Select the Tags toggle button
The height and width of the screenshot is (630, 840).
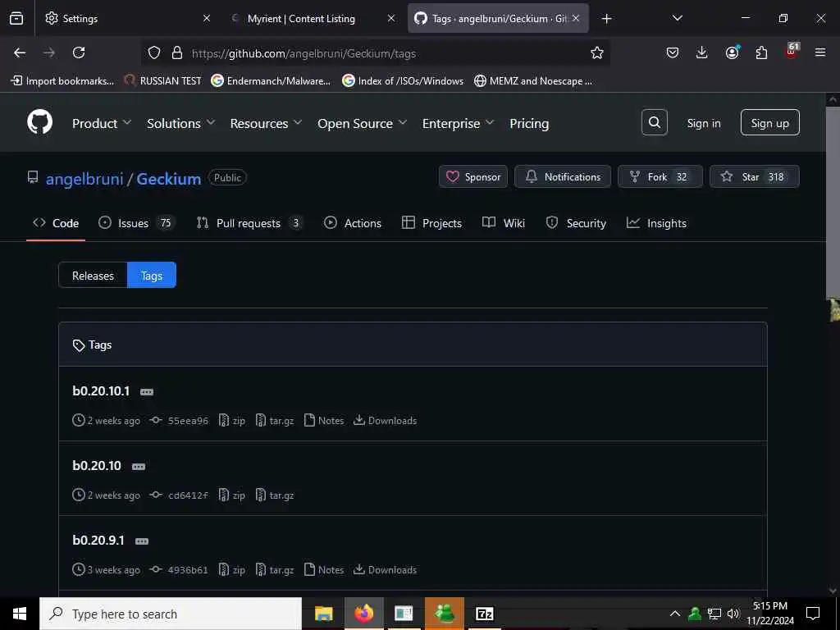(x=152, y=276)
